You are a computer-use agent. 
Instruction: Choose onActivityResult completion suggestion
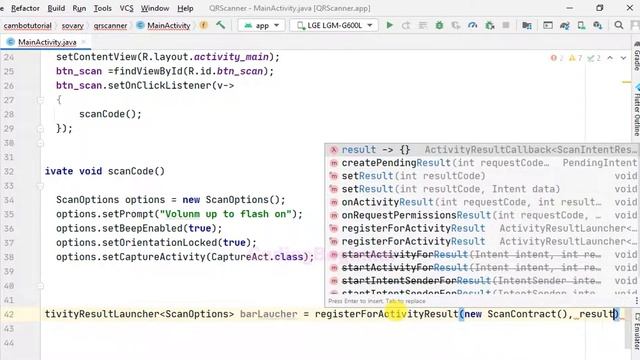pyautogui.click(x=482, y=202)
